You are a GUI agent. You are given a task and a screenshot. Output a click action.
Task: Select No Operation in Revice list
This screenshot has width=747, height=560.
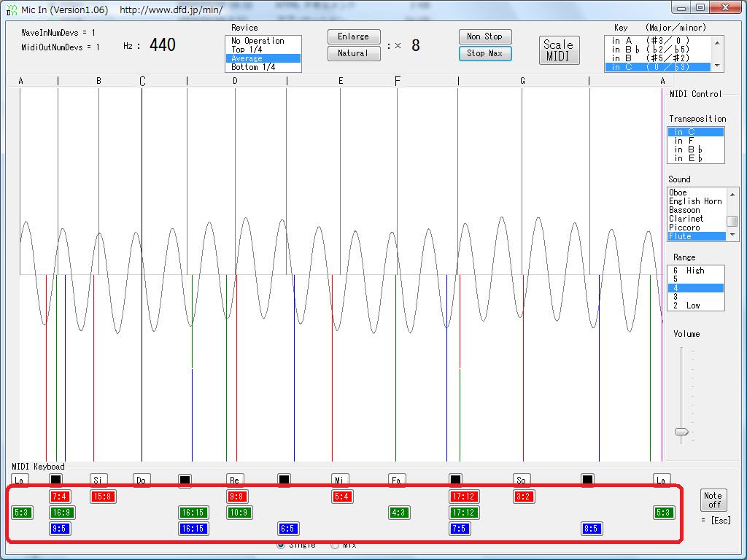point(263,41)
